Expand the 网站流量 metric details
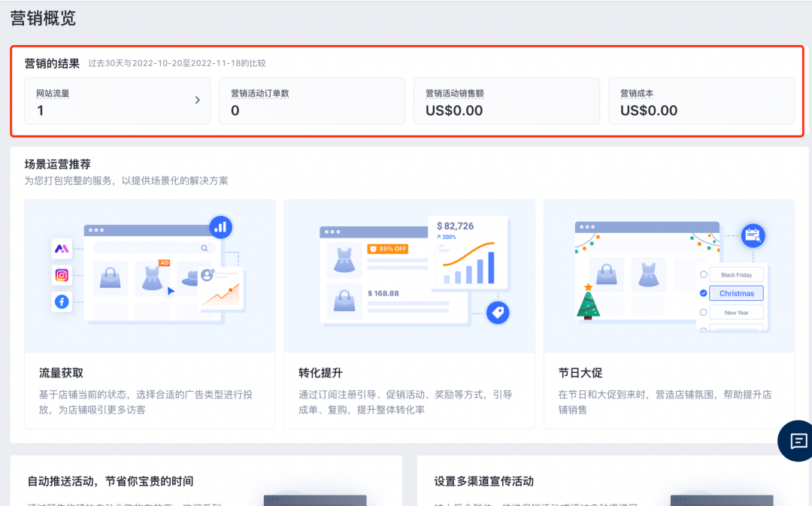Image resolution: width=812 pixels, height=506 pixels. [198, 100]
